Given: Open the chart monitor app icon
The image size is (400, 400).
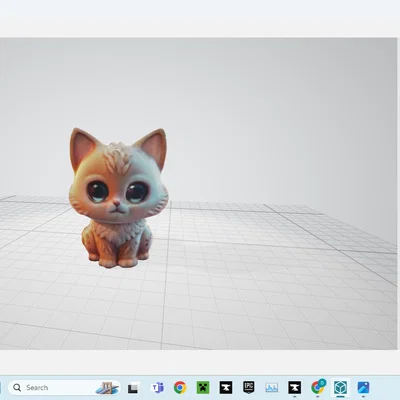Looking at the screenshot, I should coord(272,388).
